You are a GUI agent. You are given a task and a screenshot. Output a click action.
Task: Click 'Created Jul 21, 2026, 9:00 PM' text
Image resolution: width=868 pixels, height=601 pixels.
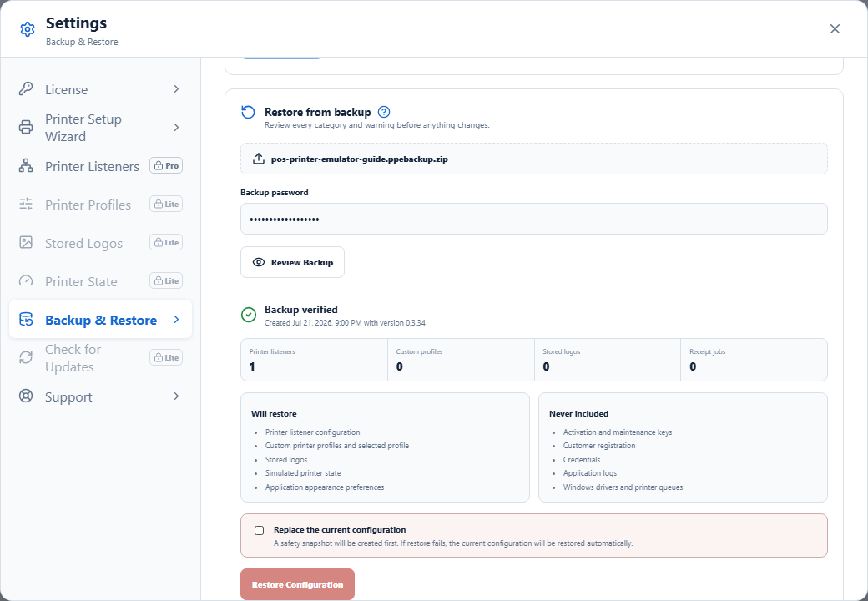click(313, 323)
